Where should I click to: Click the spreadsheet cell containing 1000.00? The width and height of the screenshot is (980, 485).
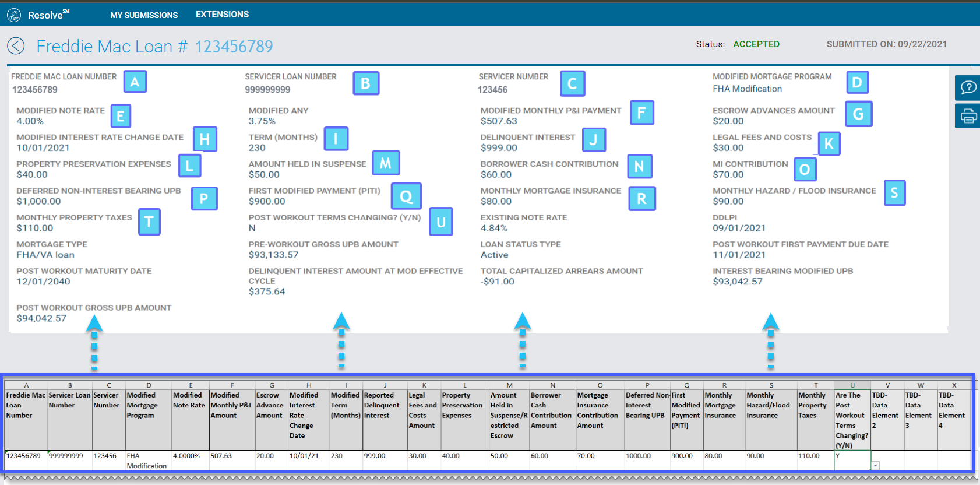click(647, 461)
